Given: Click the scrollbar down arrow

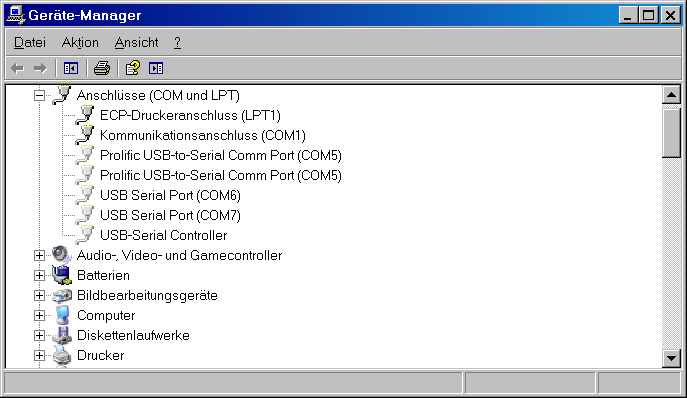Looking at the screenshot, I should click(671, 358).
